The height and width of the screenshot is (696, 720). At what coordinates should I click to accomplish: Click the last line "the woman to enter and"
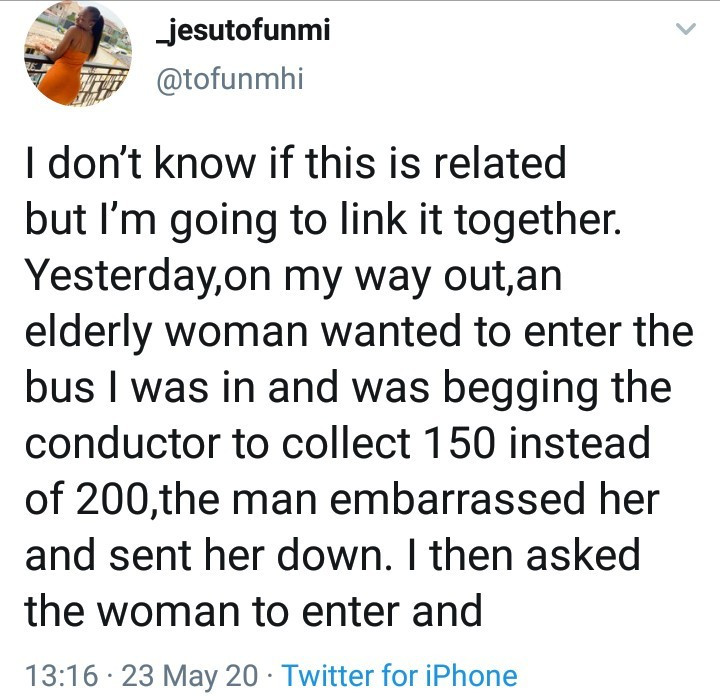point(253,611)
